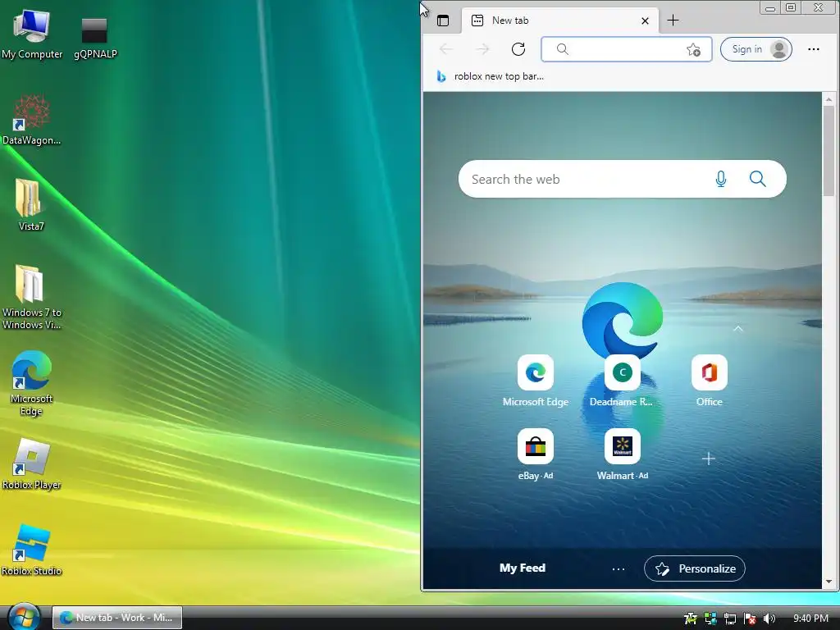Viewport: 840px width, 630px height.
Task: Click the Edge Forward arrow button
Action: [482, 49]
